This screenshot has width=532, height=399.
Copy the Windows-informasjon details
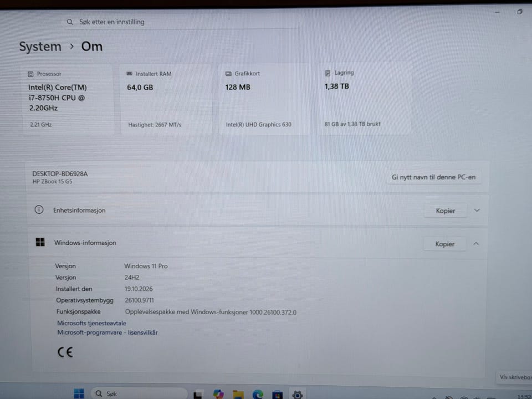(x=444, y=244)
